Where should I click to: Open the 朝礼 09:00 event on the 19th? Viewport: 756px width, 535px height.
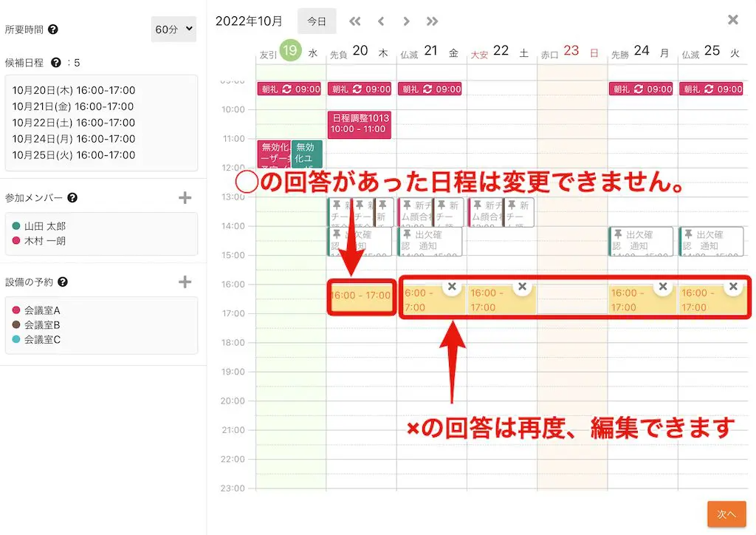[289, 89]
